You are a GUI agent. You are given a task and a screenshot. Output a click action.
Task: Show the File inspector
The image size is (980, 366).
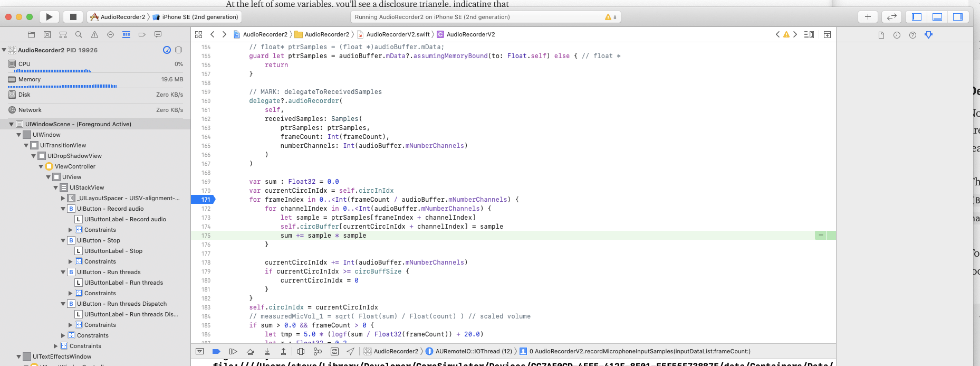[881, 35]
